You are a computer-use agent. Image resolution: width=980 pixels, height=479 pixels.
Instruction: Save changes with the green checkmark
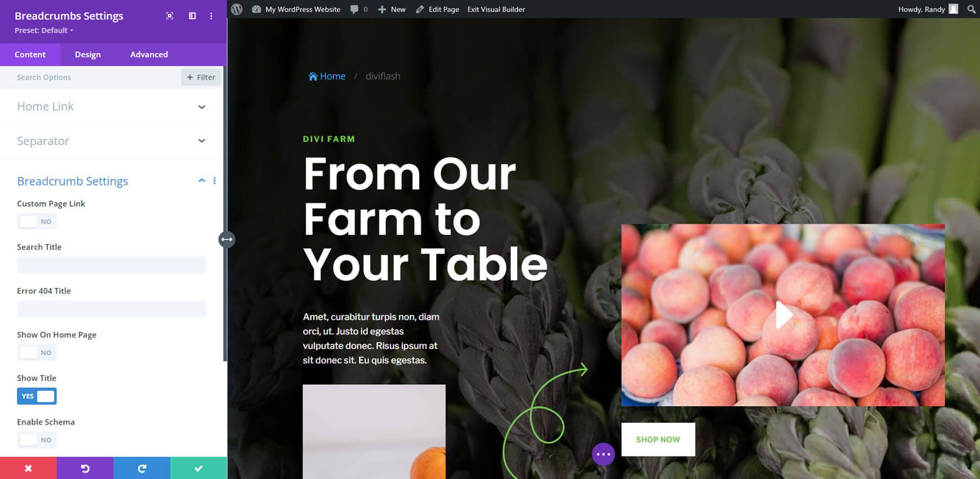[x=198, y=468]
